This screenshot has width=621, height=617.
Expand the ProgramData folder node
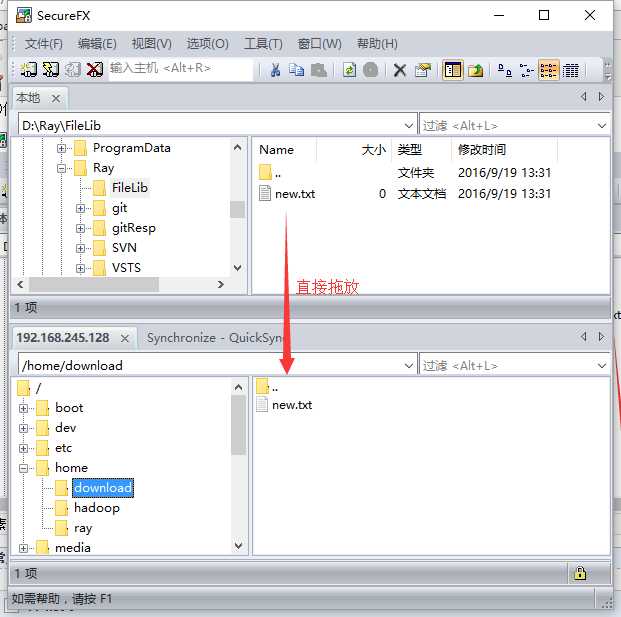(61, 148)
